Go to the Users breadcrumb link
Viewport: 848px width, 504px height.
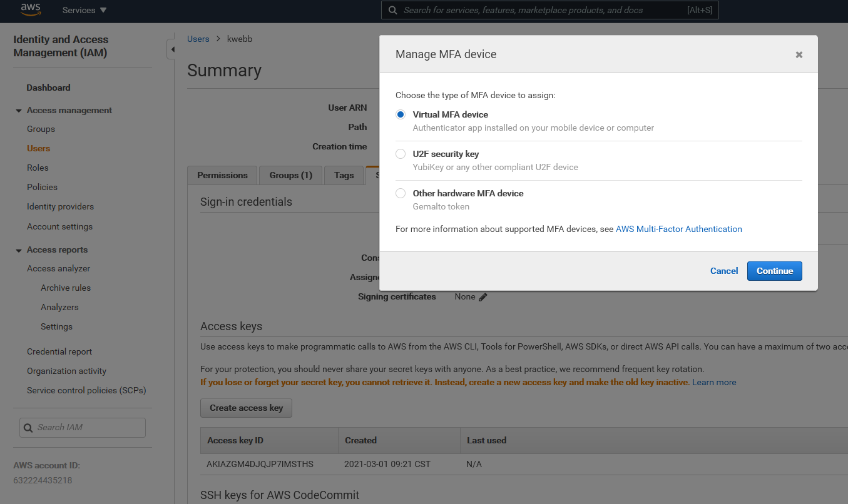[x=198, y=39]
